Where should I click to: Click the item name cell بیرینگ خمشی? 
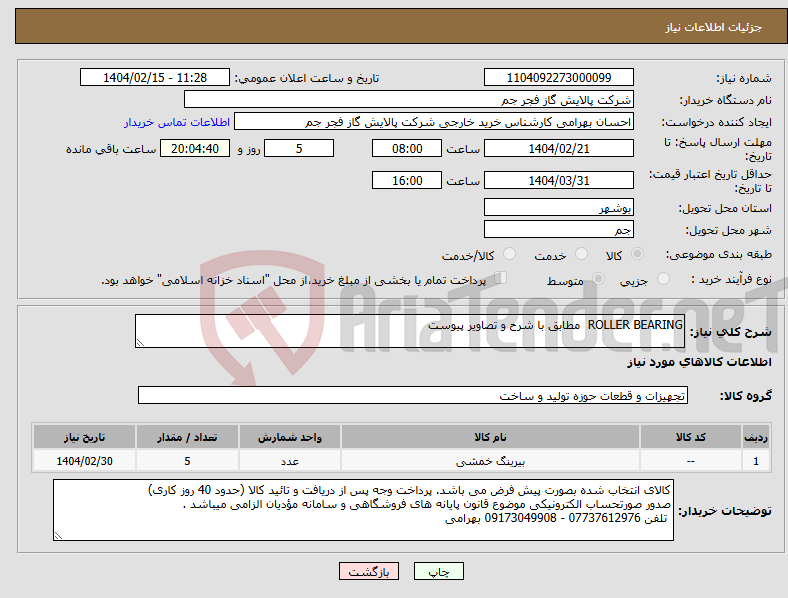[x=490, y=461]
